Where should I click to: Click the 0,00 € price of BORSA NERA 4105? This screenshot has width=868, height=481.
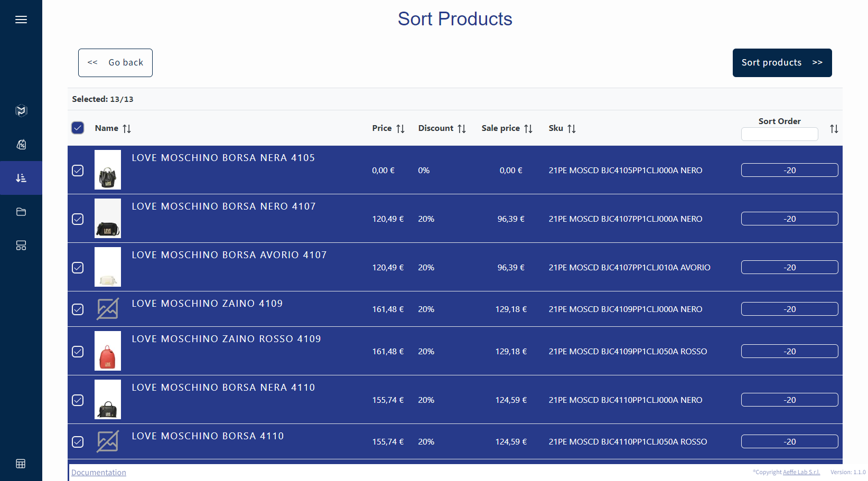384,171
